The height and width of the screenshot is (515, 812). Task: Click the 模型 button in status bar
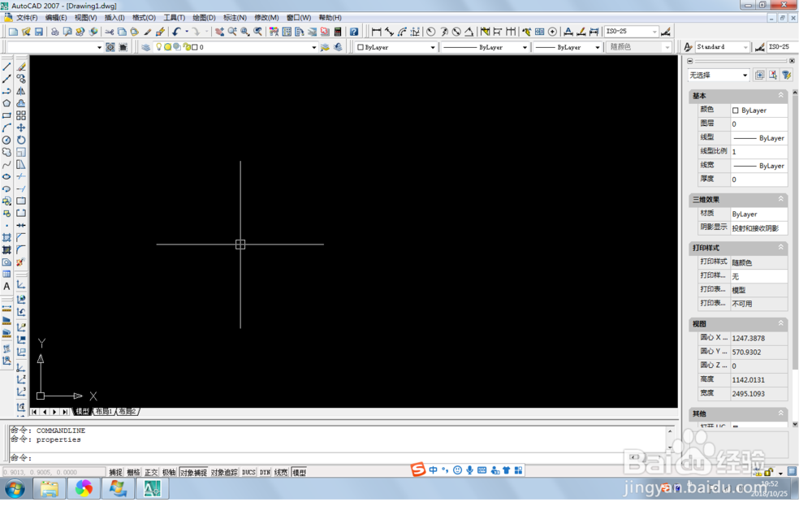pyautogui.click(x=300, y=473)
